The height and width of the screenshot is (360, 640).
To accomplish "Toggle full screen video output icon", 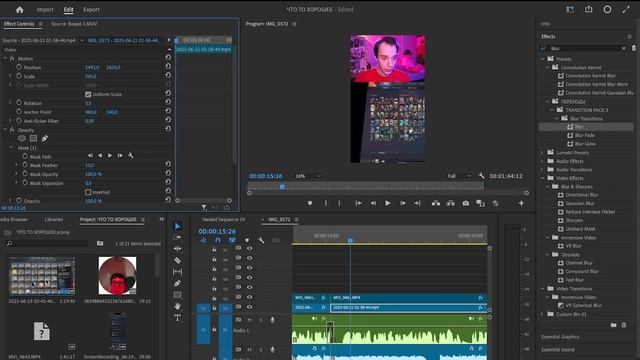I will pyautogui.click(x=626, y=9).
